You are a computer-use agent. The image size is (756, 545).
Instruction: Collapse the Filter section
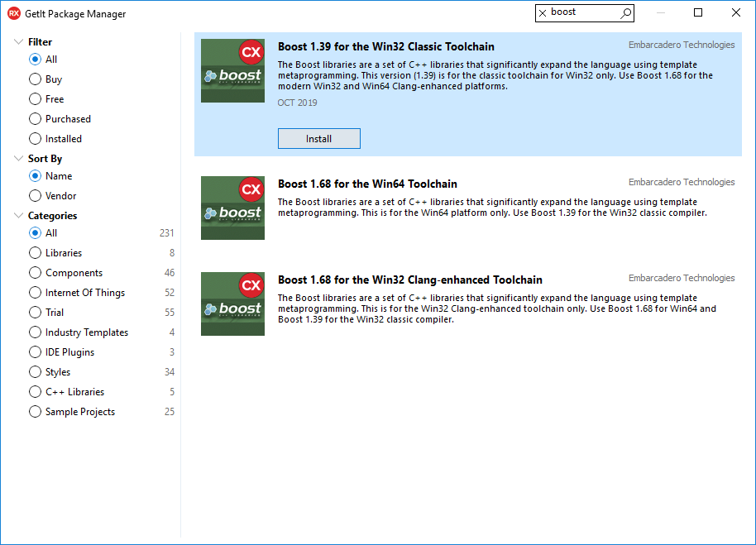(18, 42)
